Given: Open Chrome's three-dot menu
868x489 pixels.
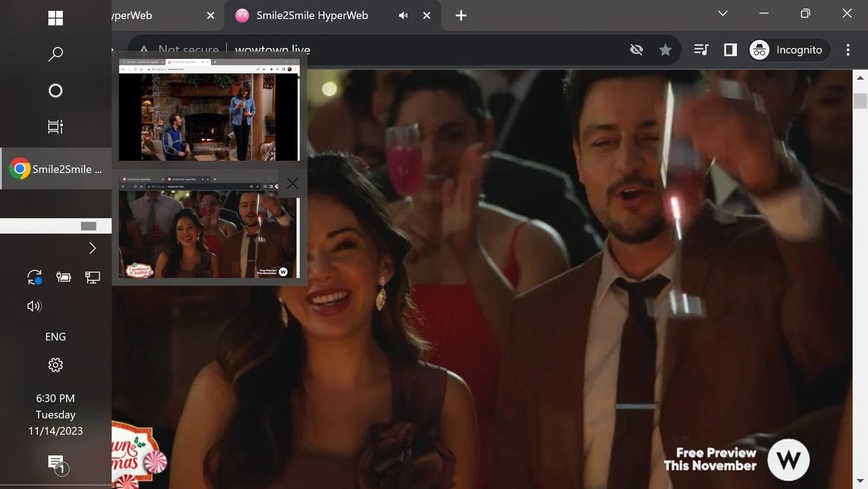Looking at the screenshot, I should [x=848, y=50].
